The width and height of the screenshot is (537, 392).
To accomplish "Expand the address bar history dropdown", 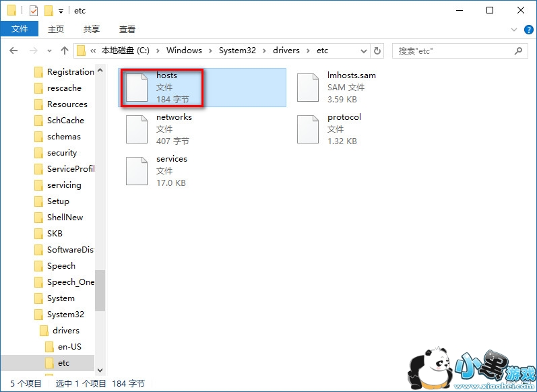I will [x=364, y=51].
